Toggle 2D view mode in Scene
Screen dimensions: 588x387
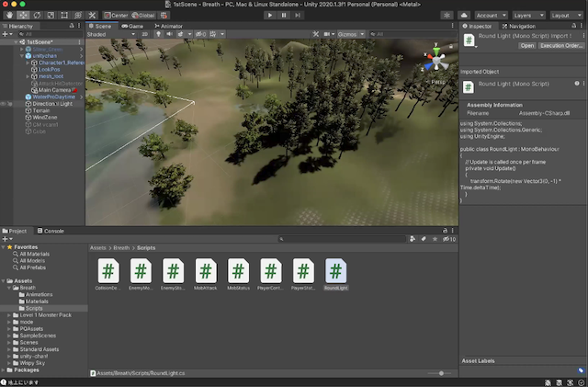coord(145,34)
